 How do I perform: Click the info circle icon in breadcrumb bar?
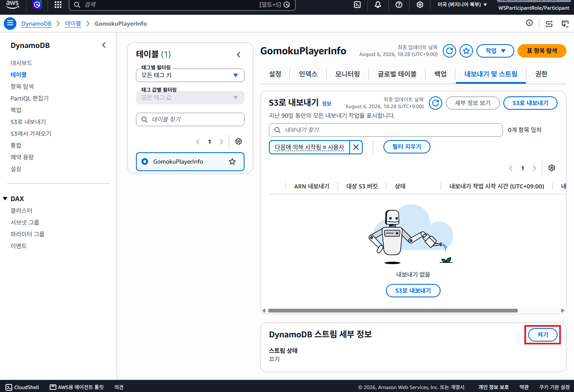pos(529,23)
